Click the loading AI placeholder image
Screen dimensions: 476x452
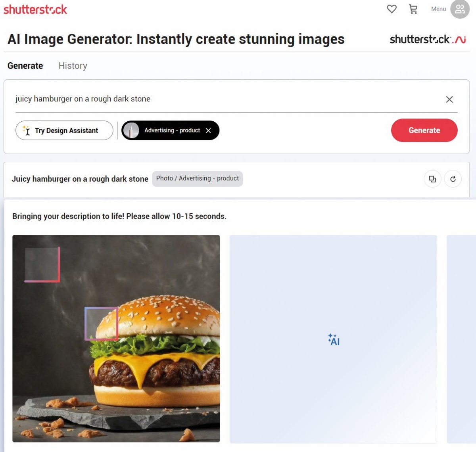coord(333,339)
